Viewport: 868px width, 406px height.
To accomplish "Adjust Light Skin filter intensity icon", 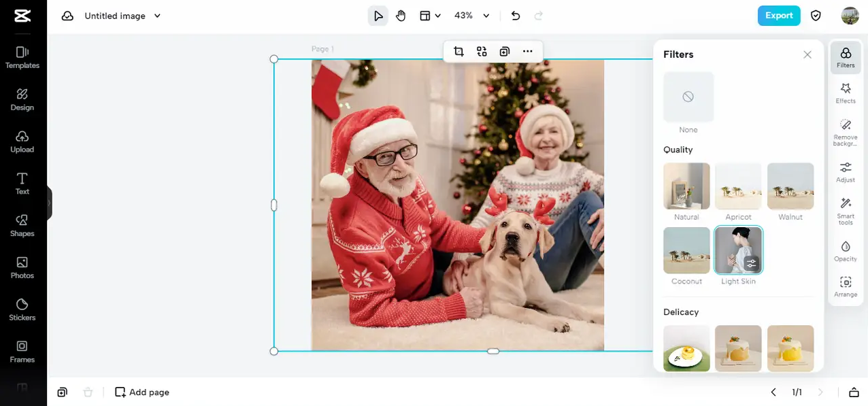I will tap(751, 263).
